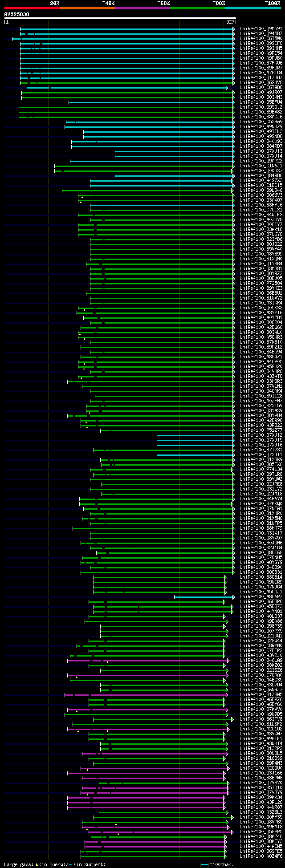The height and width of the screenshot is (868, 285).
Task: Select the label UniRef100_C7CAA0
Action: click(261, 675)
